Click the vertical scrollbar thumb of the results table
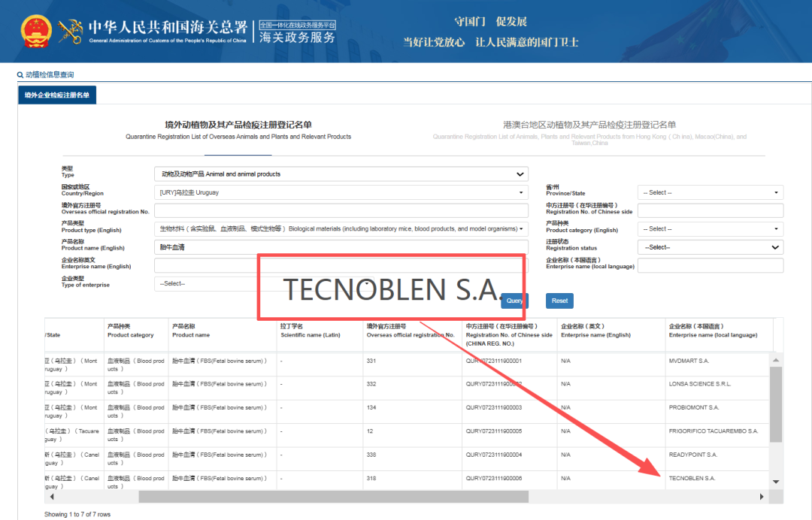 tap(775, 404)
